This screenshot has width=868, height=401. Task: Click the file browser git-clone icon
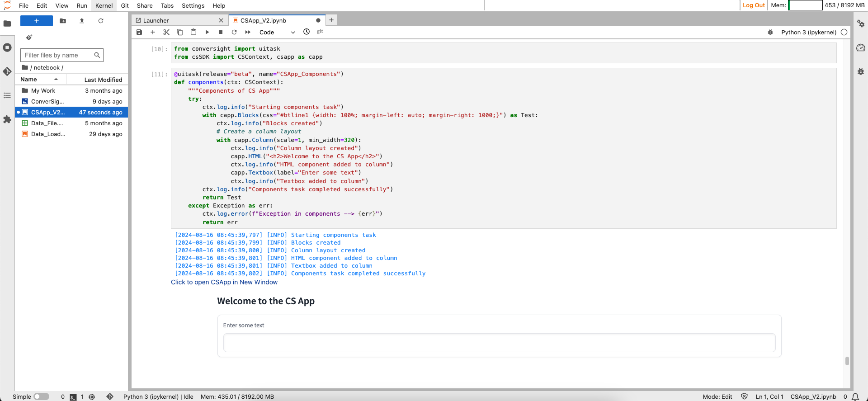coord(29,37)
